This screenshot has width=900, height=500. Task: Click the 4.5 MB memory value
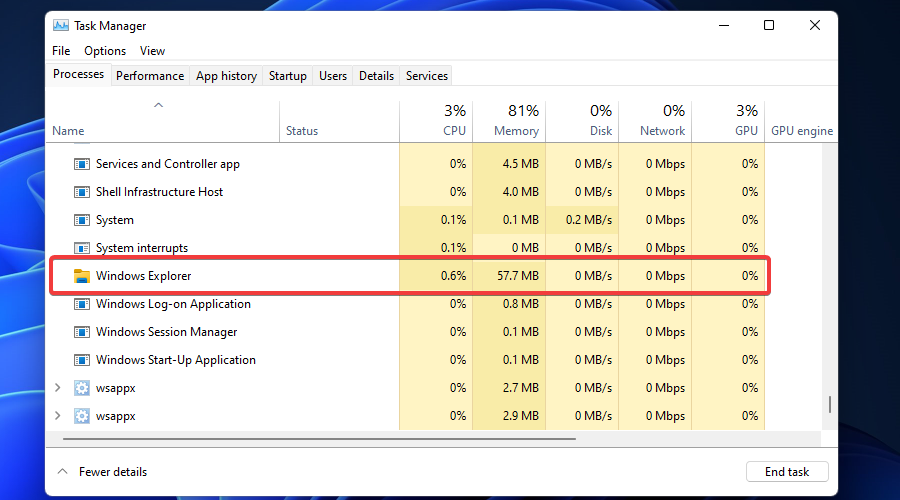pyautogui.click(x=521, y=164)
